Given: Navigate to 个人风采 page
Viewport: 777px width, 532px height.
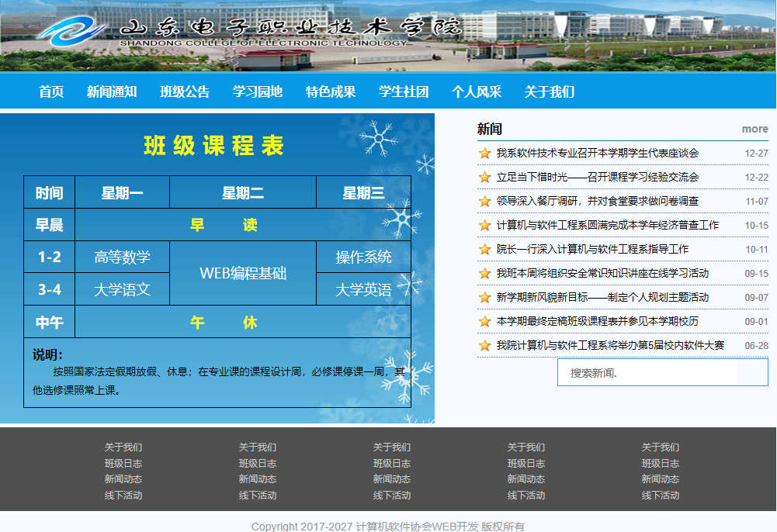Looking at the screenshot, I should [x=477, y=92].
